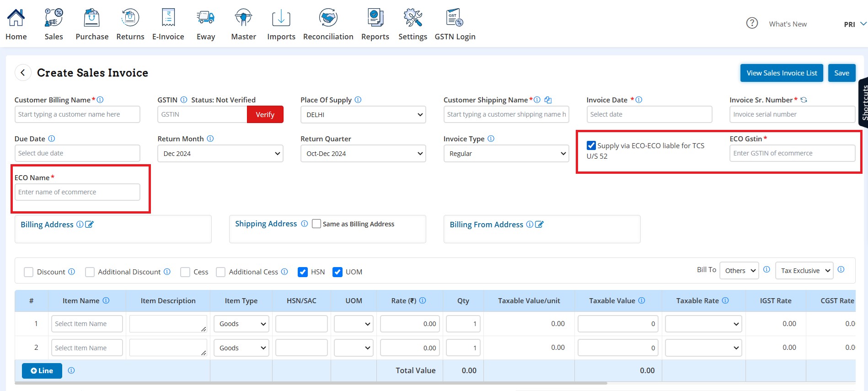
Task: Open the E-Invoice module icon
Action: [168, 18]
